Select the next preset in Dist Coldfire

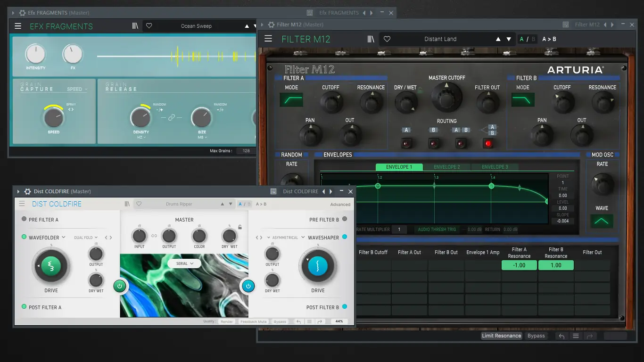coord(231,204)
